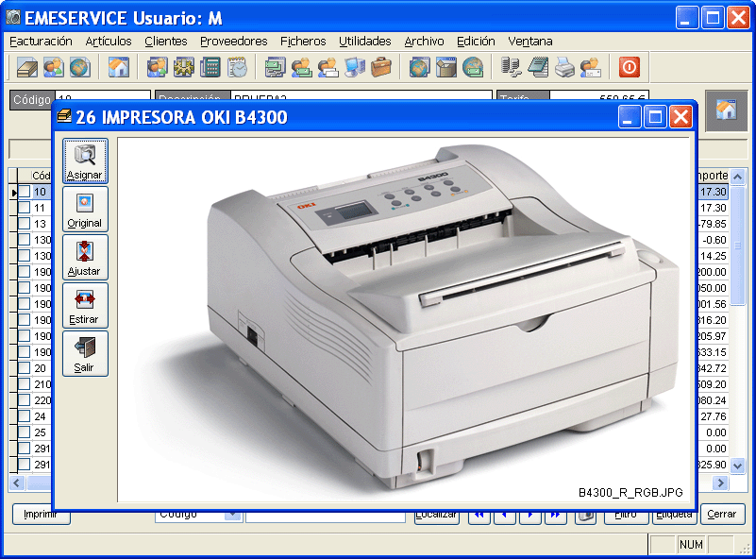This screenshot has width=756, height=559.
Task: Tick the checkbox for row 20
Action: coord(25,368)
